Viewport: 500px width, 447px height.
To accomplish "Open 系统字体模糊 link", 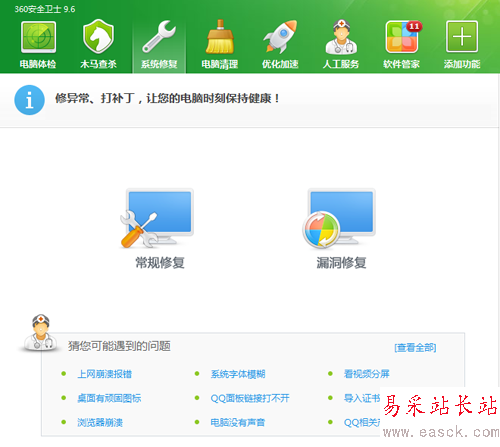I will click(x=238, y=374).
